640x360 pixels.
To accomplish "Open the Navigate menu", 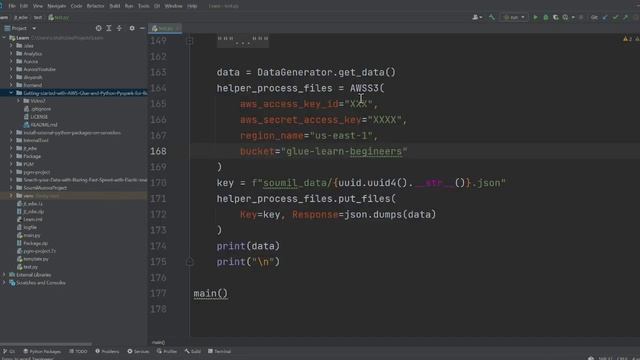I will 57,6.
